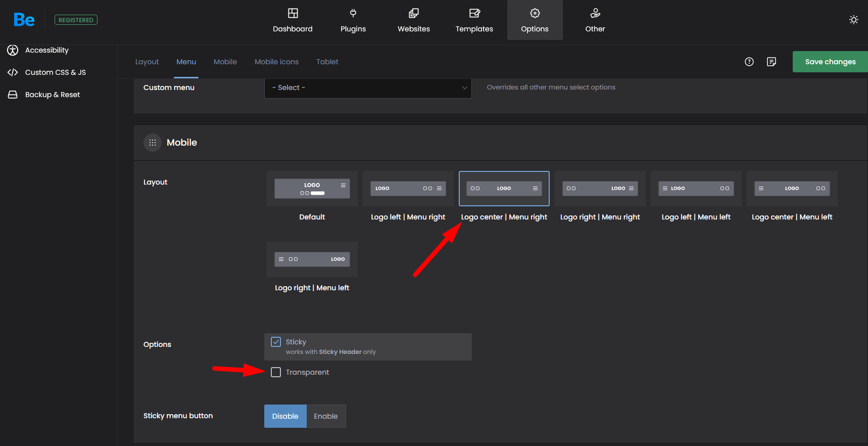
Task: Open help question mark icon
Action: 749,62
